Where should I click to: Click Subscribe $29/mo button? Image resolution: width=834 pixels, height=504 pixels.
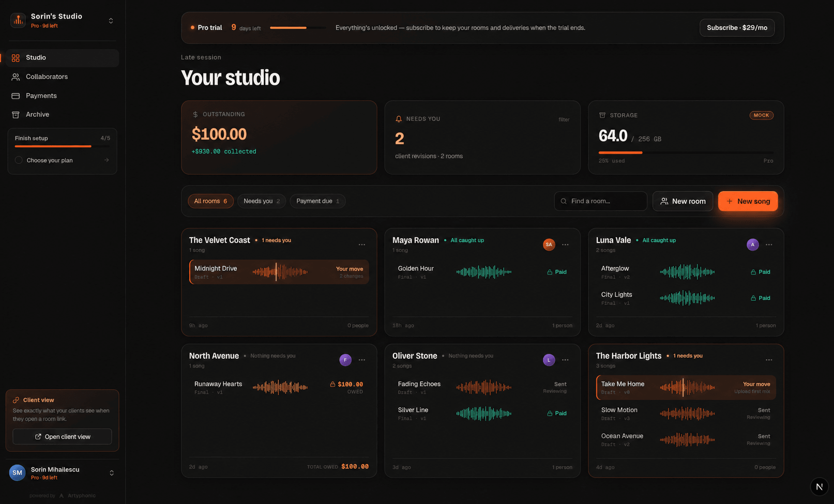point(737,28)
